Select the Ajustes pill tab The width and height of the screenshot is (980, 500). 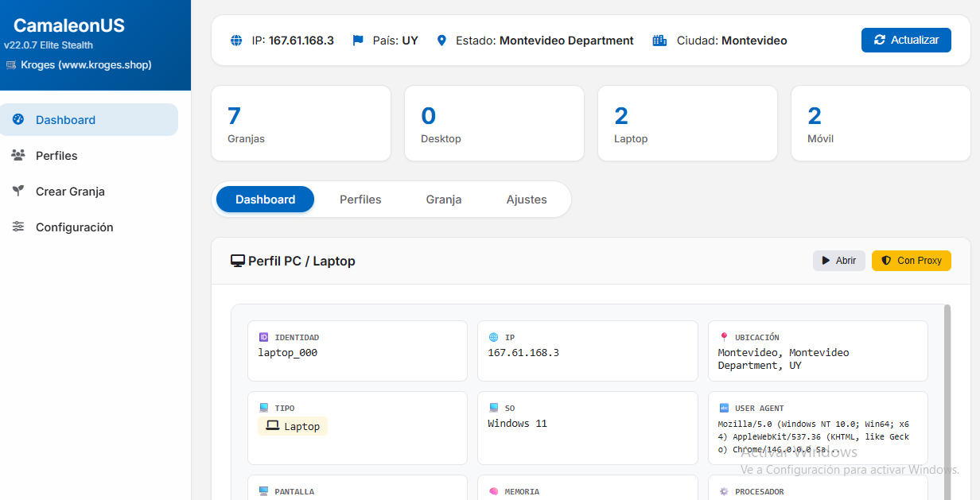tap(527, 200)
